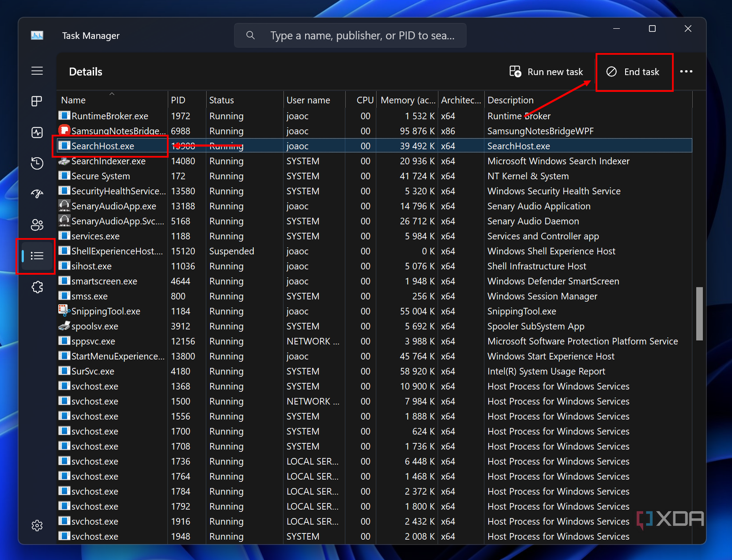Viewport: 732px width, 560px height.
Task: Open the Services view
Action: [37, 287]
